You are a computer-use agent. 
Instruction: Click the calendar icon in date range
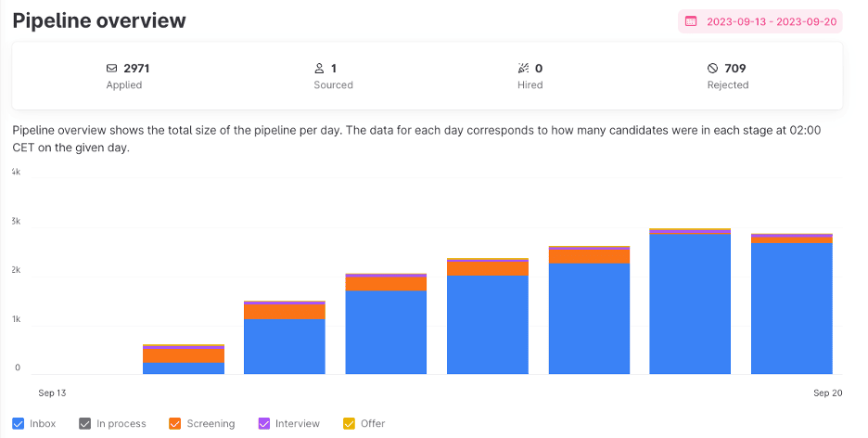(691, 21)
